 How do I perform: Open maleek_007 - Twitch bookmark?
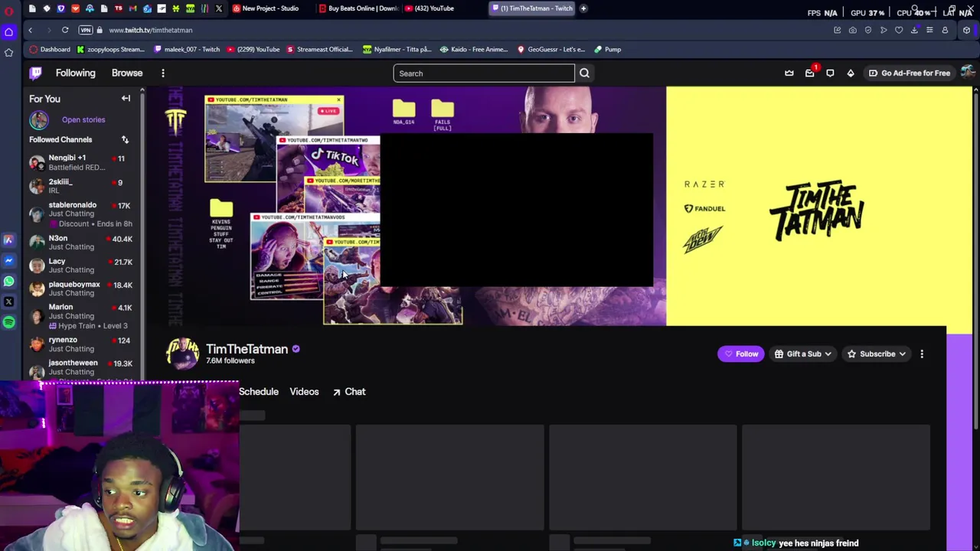tap(187, 49)
